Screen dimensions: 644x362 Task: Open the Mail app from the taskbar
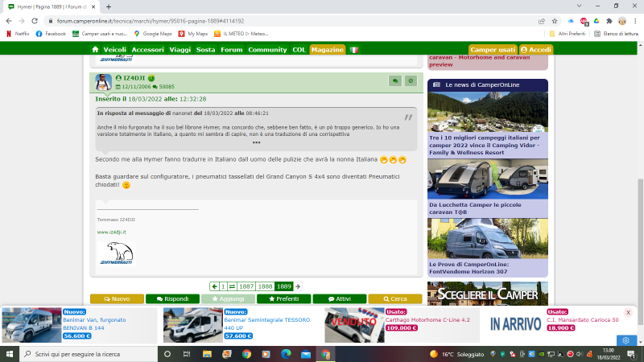tap(306, 354)
